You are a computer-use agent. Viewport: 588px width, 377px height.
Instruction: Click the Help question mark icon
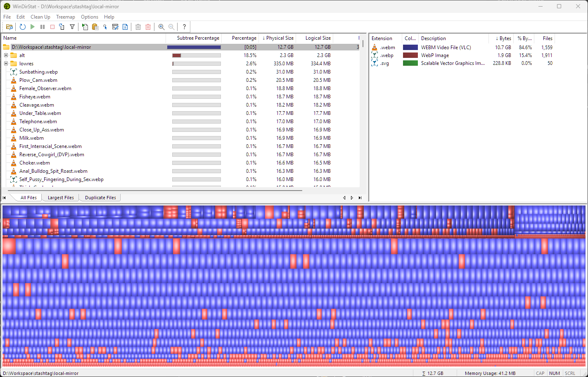pyautogui.click(x=184, y=27)
